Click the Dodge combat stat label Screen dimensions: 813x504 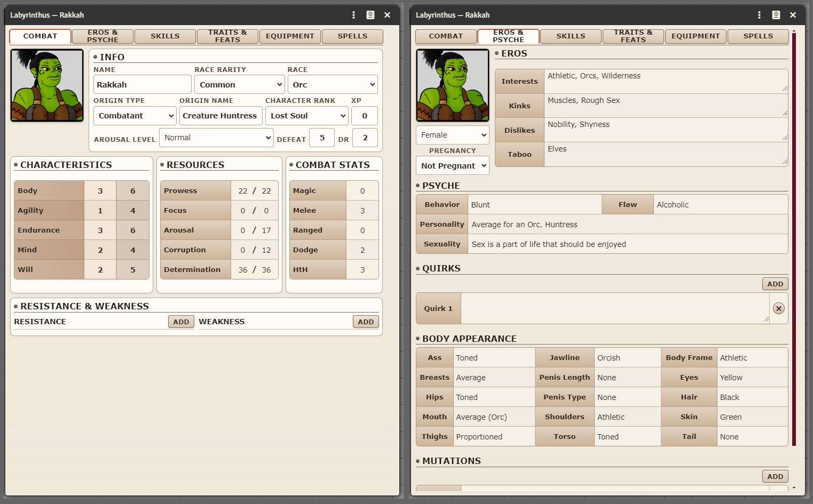pos(318,250)
